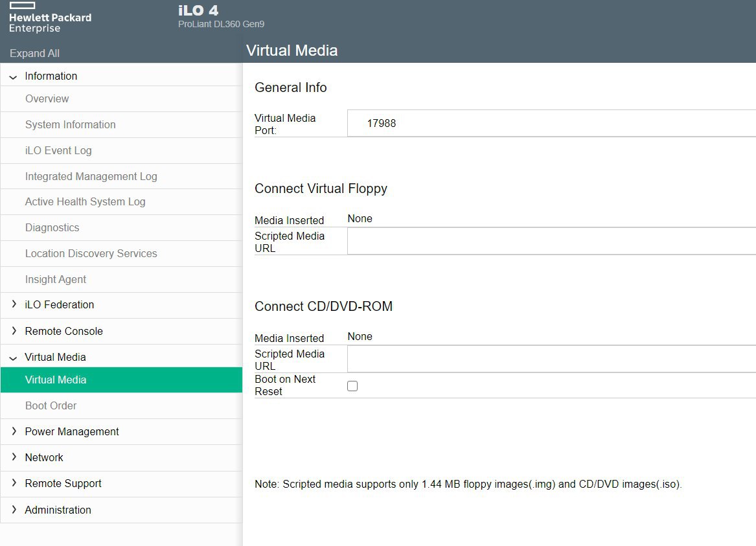Click the iLO 4 title

click(x=198, y=10)
